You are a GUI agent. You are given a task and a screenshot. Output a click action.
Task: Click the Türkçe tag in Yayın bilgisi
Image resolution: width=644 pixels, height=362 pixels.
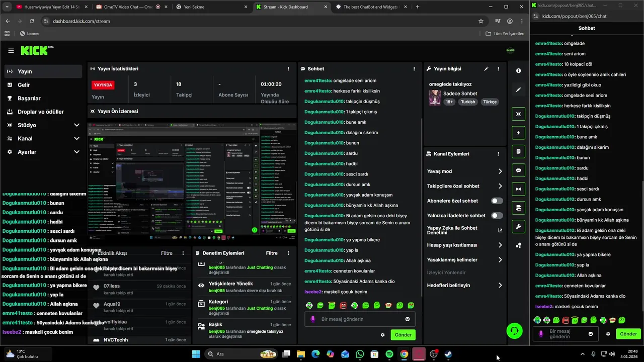(x=490, y=102)
